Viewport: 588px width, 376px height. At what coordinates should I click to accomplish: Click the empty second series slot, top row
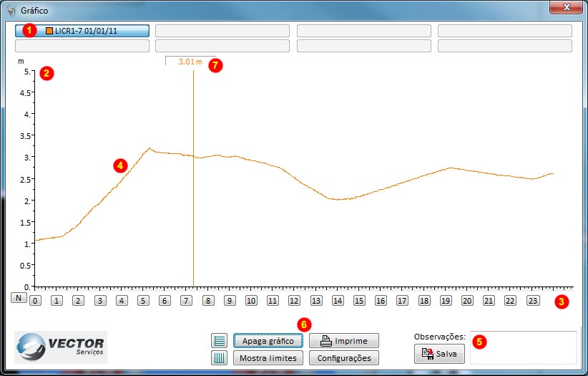coord(222,31)
